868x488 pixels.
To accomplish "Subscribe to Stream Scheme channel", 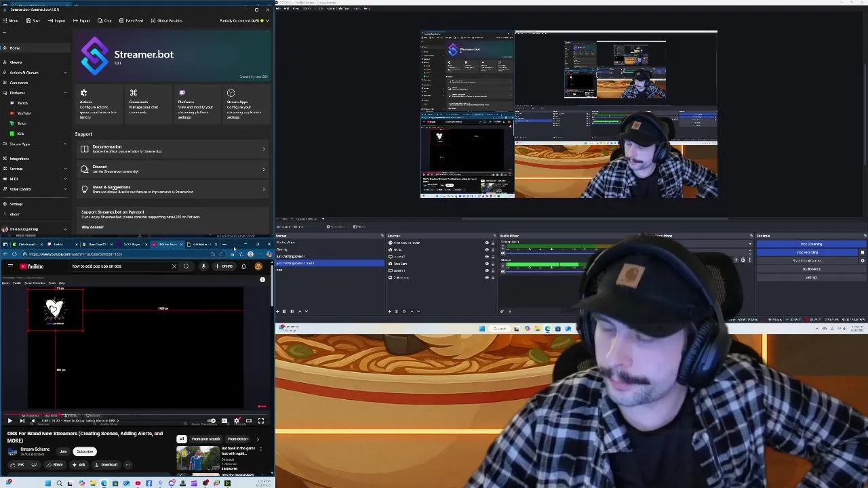I will [x=85, y=451].
